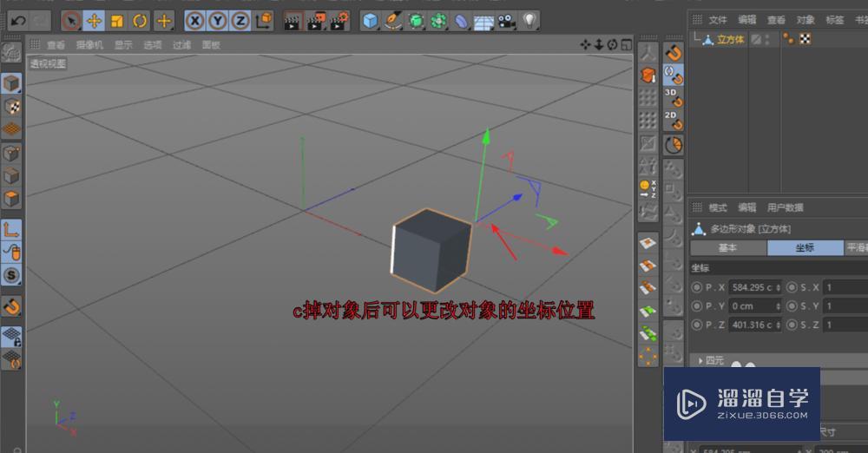Viewport: 868px width, 453px height.
Task: Open viewport 查看 menu
Action: click(x=56, y=45)
